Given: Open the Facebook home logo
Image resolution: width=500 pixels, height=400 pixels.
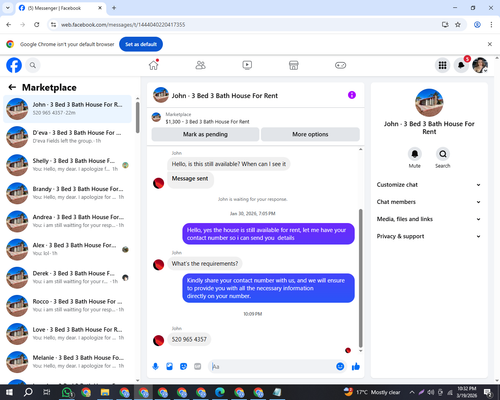Looking at the screenshot, I should pyautogui.click(x=14, y=65).
